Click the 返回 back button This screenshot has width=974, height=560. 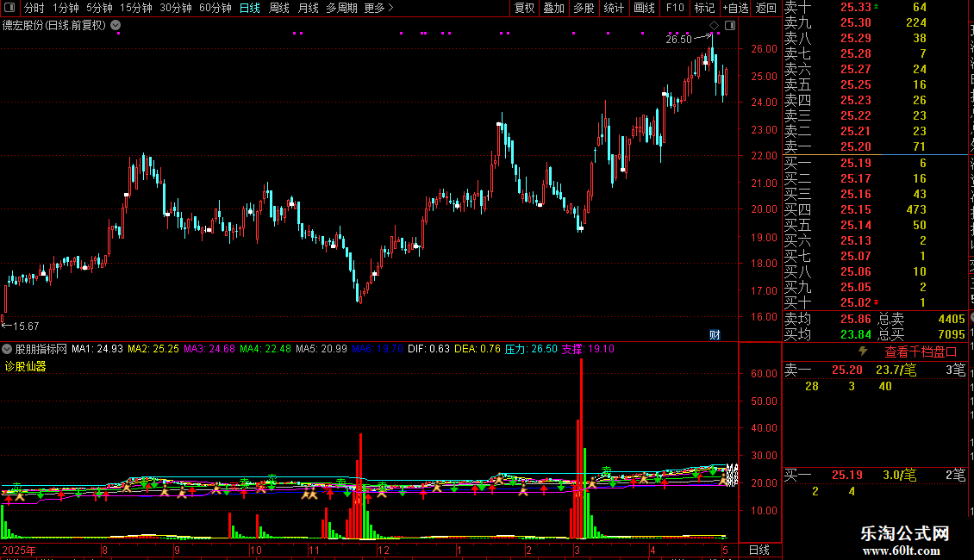coord(766,8)
